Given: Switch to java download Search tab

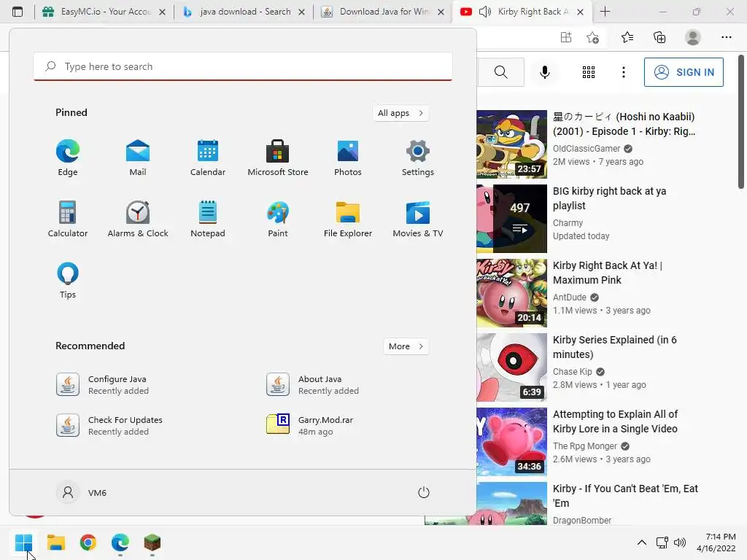Looking at the screenshot, I should point(244,12).
